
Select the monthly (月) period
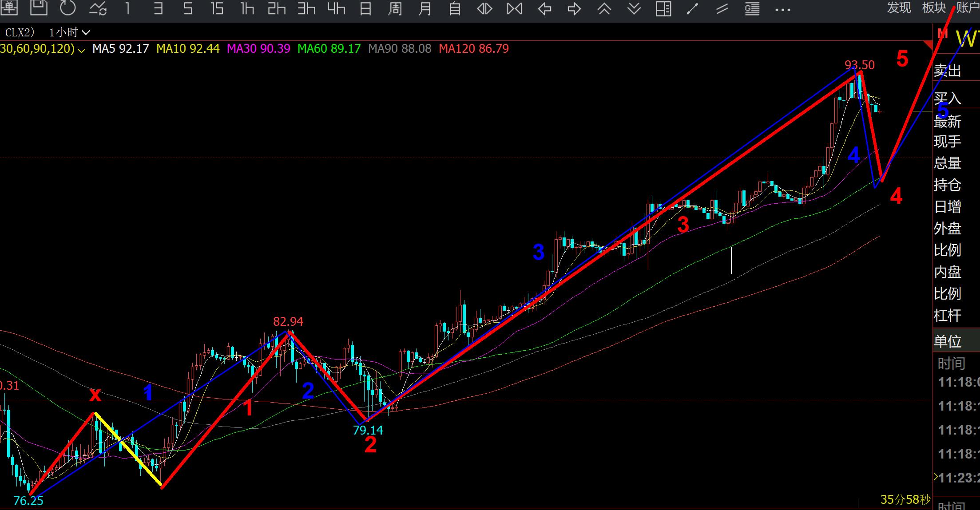pos(425,8)
